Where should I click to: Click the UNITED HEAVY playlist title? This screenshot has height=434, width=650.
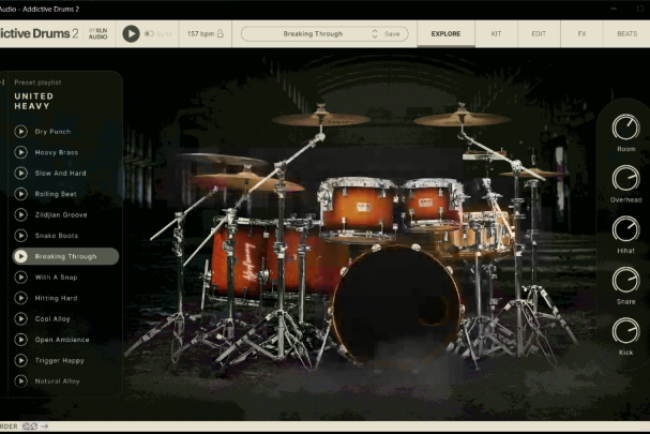point(34,101)
